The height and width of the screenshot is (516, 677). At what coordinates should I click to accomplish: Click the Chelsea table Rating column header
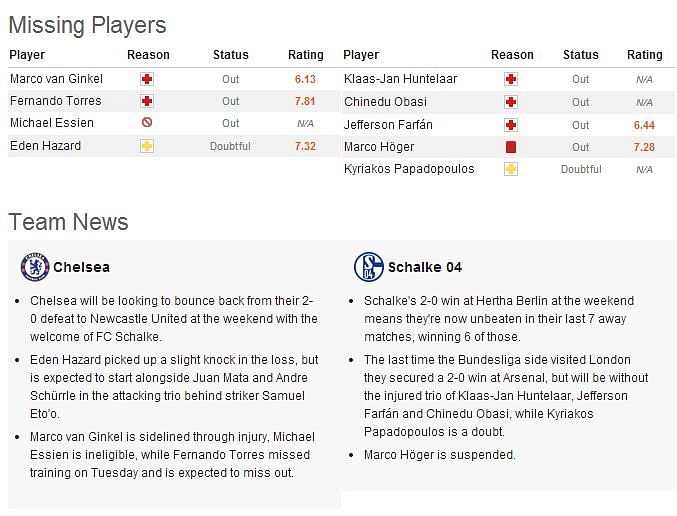tap(306, 55)
